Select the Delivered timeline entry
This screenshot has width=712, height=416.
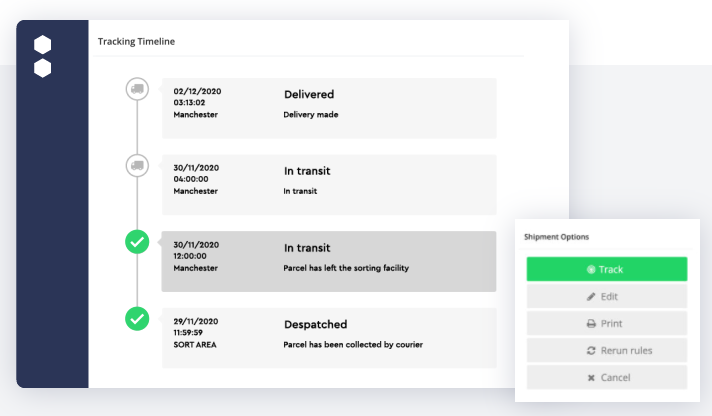tap(328, 107)
